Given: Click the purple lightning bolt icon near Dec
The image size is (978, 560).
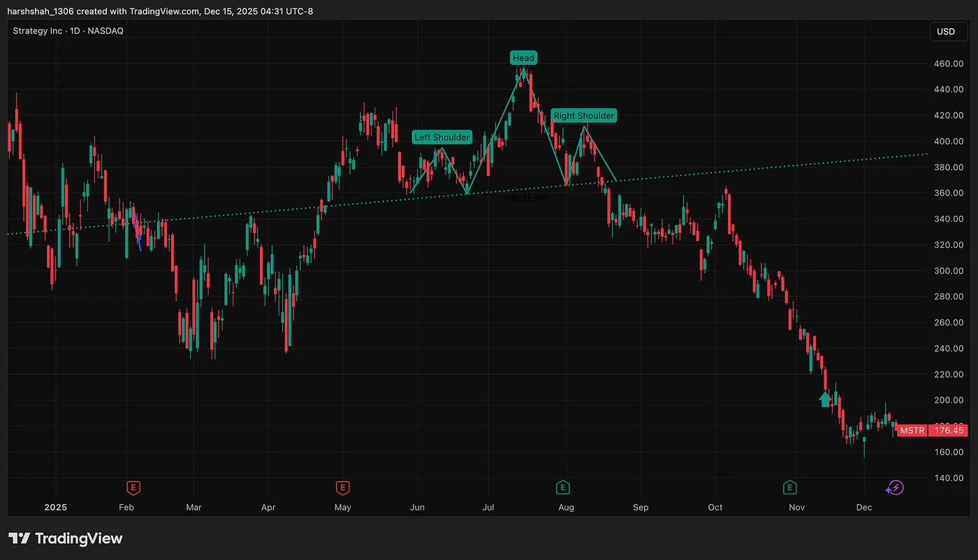Looking at the screenshot, I should point(895,487).
